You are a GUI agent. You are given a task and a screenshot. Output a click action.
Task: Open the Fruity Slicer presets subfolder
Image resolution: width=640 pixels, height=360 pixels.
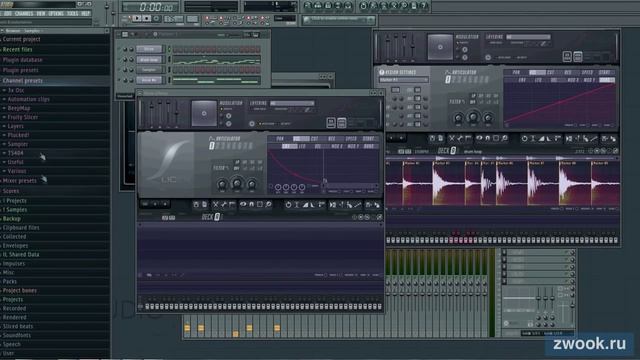coord(22,117)
